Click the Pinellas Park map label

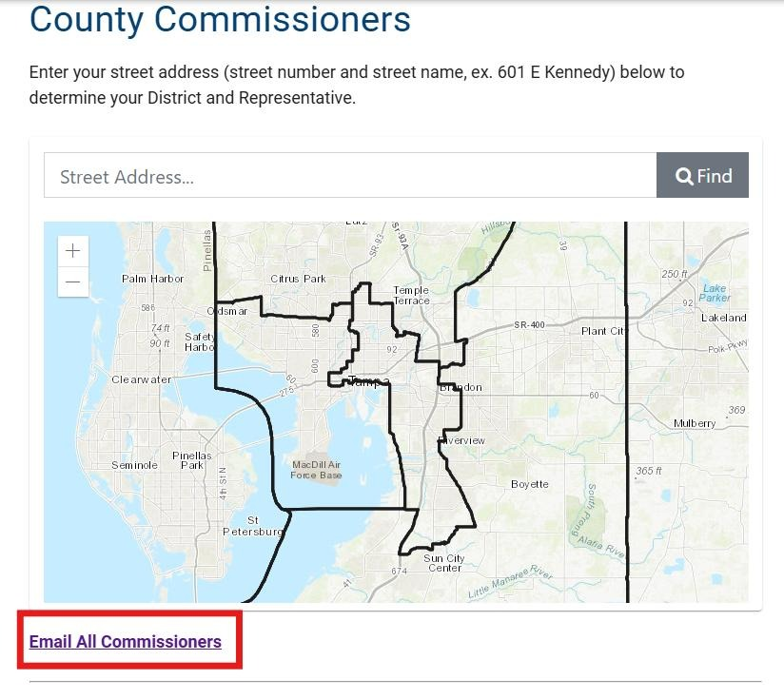tap(192, 460)
